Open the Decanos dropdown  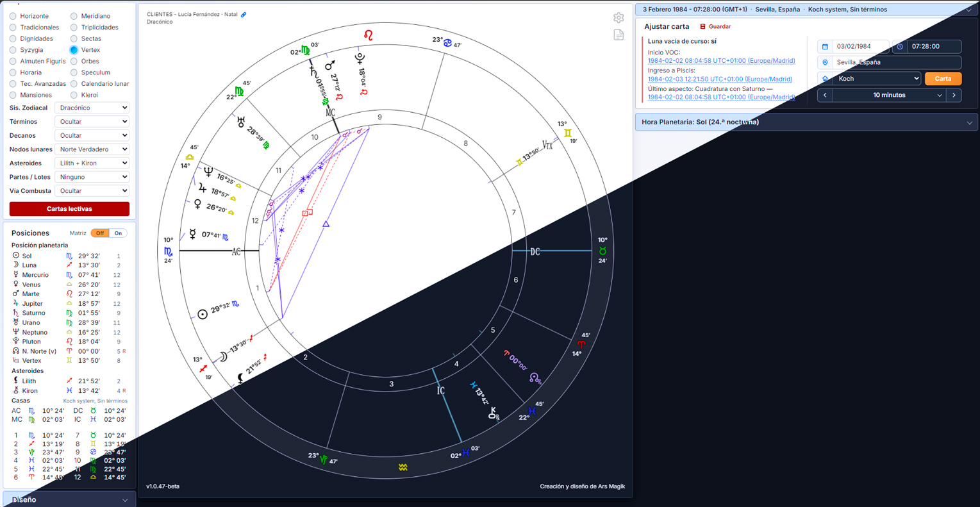pyautogui.click(x=92, y=135)
